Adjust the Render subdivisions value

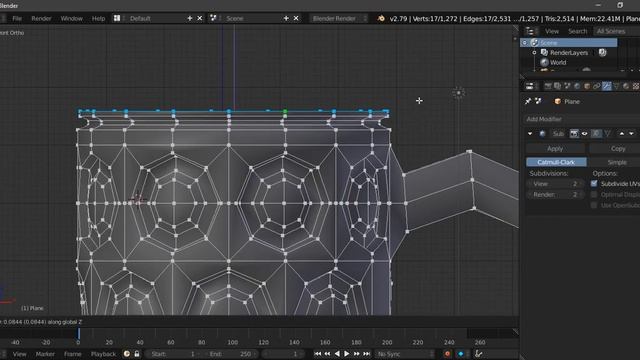pos(556,195)
